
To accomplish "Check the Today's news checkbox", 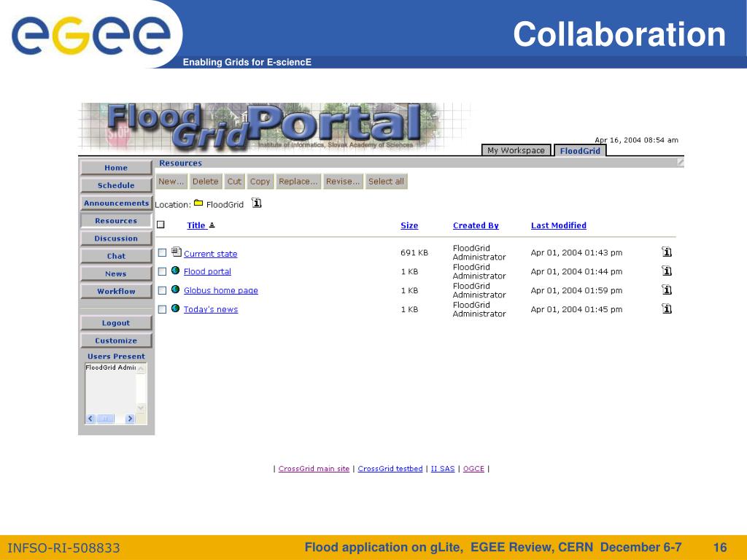I will [162, 309].
